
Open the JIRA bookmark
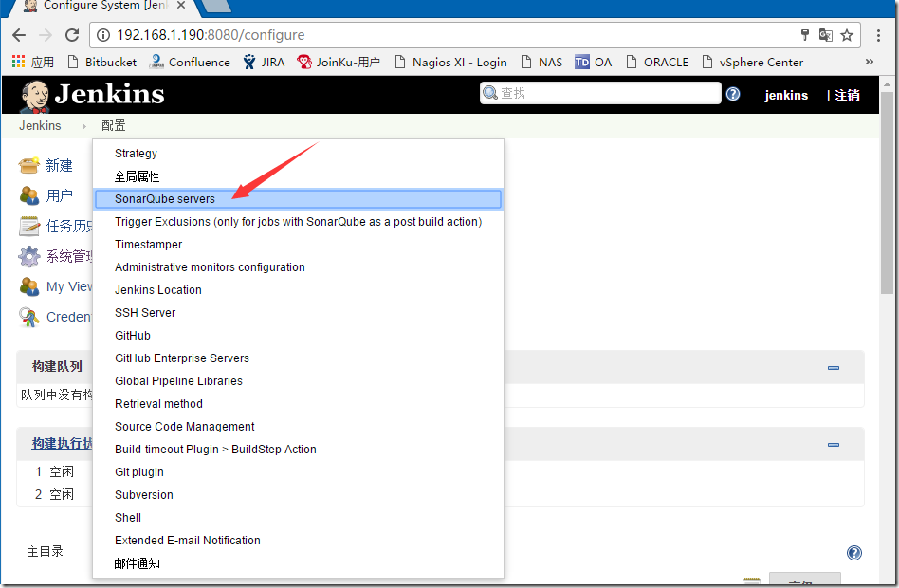(x=264, y=62)
